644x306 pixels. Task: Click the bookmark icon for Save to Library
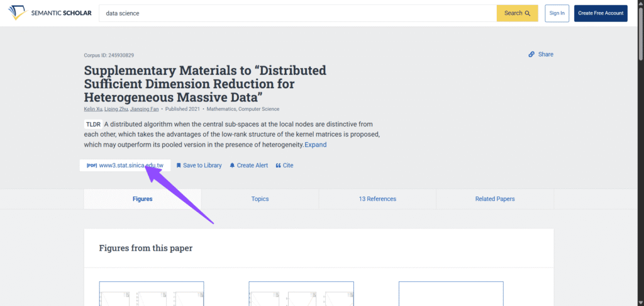[179, 166]
